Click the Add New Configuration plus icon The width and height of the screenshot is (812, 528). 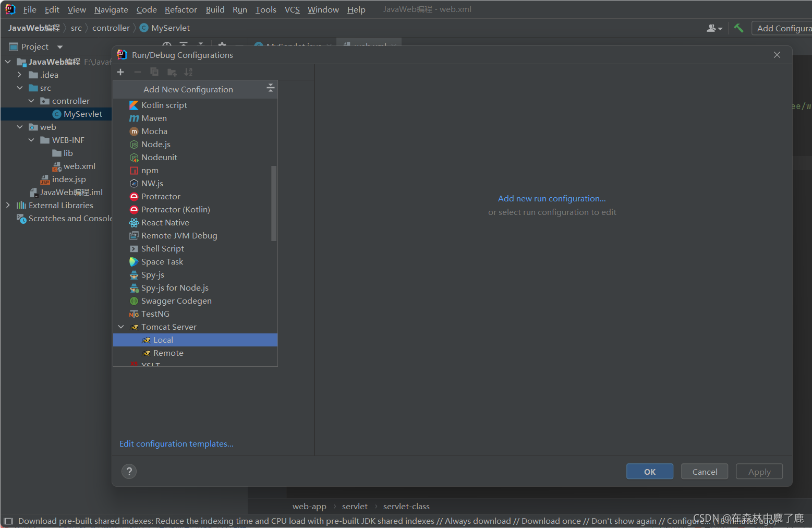coord(120,72)
